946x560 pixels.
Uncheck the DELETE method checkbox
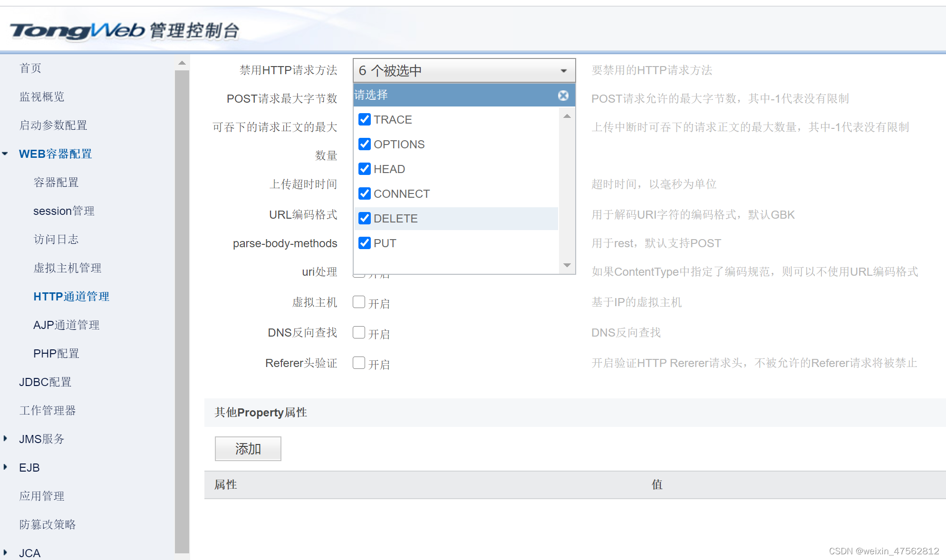(x=365, y=218)
